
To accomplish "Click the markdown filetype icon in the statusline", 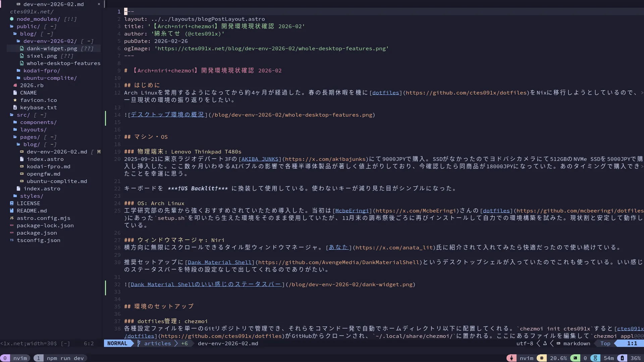I will [x=558, y=344].
